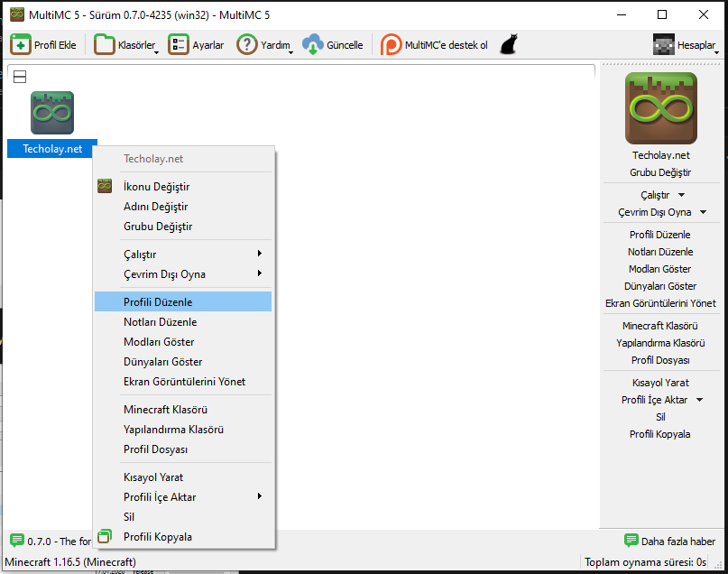Click the black cat icon in toolbar
This screenshot has width=728, height=574.
coord(509,44)
